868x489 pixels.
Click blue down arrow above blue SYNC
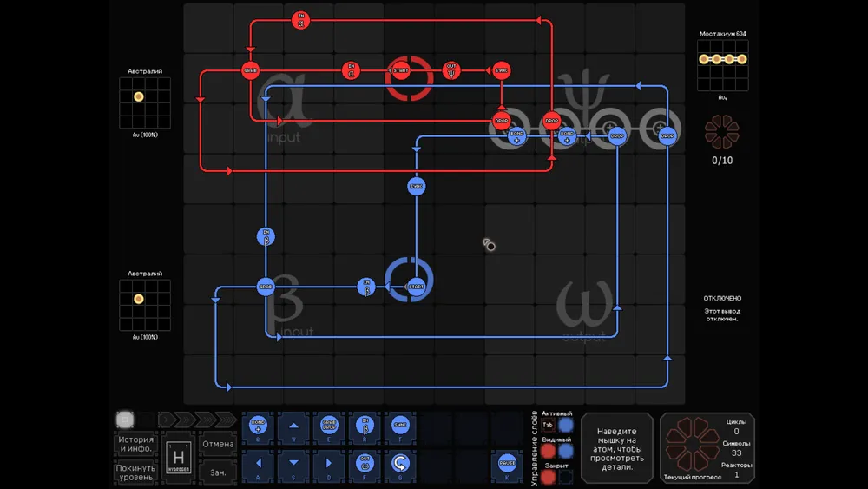pyautogui.click(x=417, y=149)
